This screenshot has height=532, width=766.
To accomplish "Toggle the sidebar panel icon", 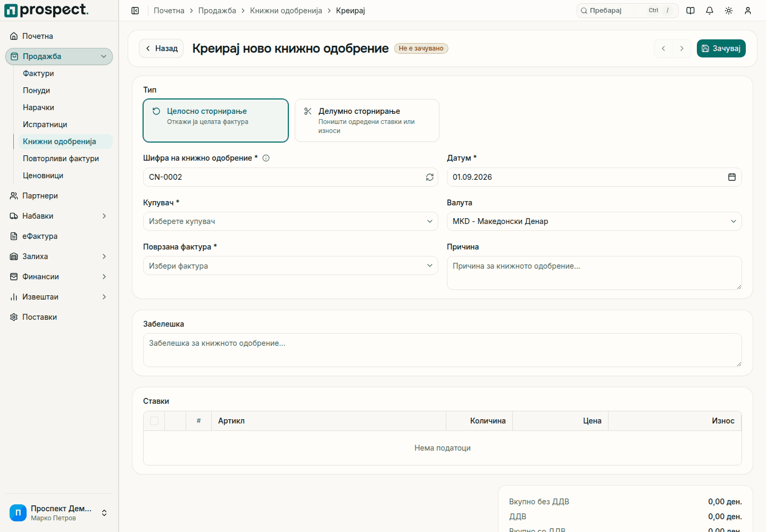I will tap(135, 11).
